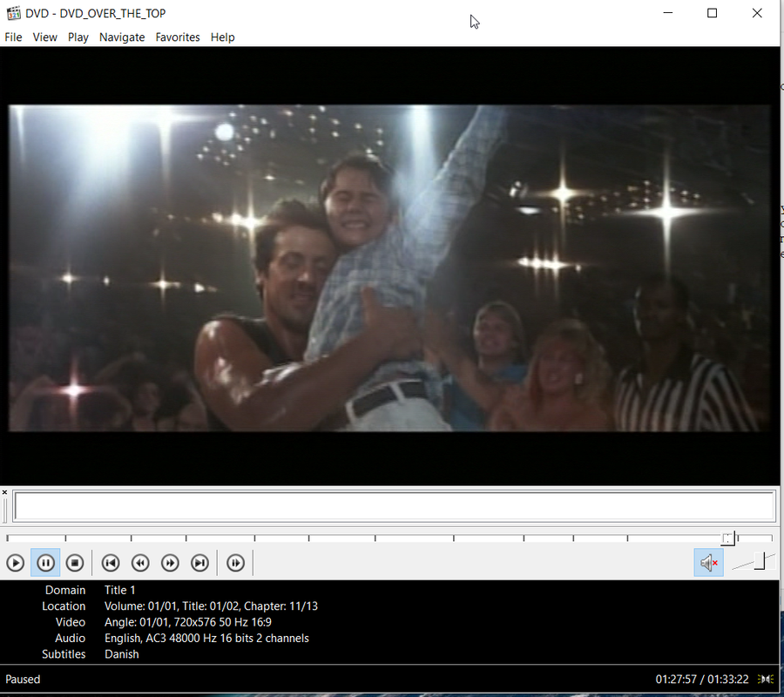Click the Audio info English, AC3 line

(206, 638)
